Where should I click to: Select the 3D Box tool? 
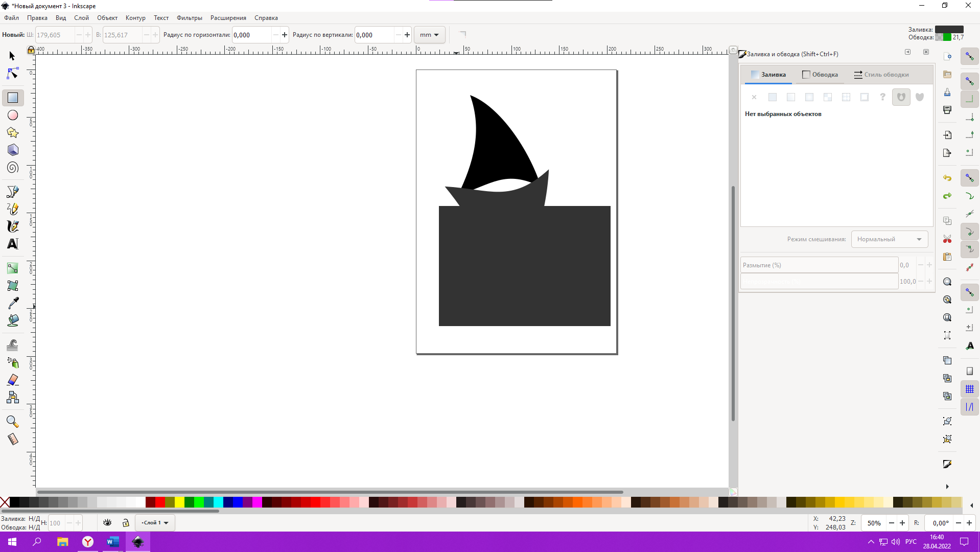(x=13, y=150)
